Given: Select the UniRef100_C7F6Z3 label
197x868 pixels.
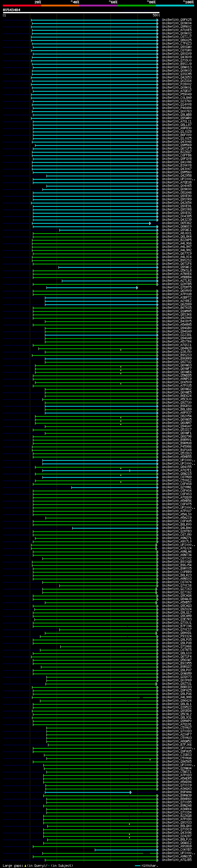Looking at the screenshot, I should coord(177,43).
